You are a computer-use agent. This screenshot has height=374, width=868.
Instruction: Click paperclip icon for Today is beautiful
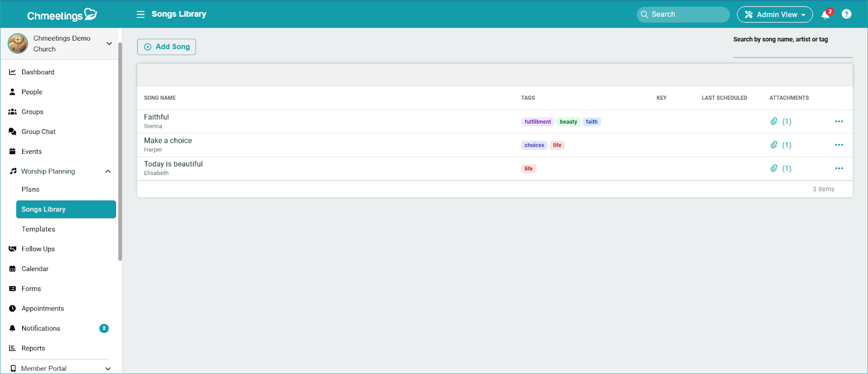click(774, 169)
